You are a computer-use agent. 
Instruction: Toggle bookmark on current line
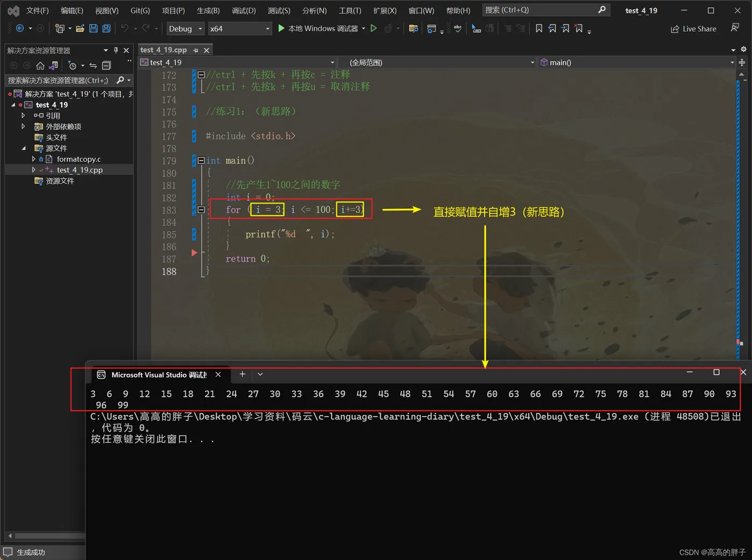[539, 28]
